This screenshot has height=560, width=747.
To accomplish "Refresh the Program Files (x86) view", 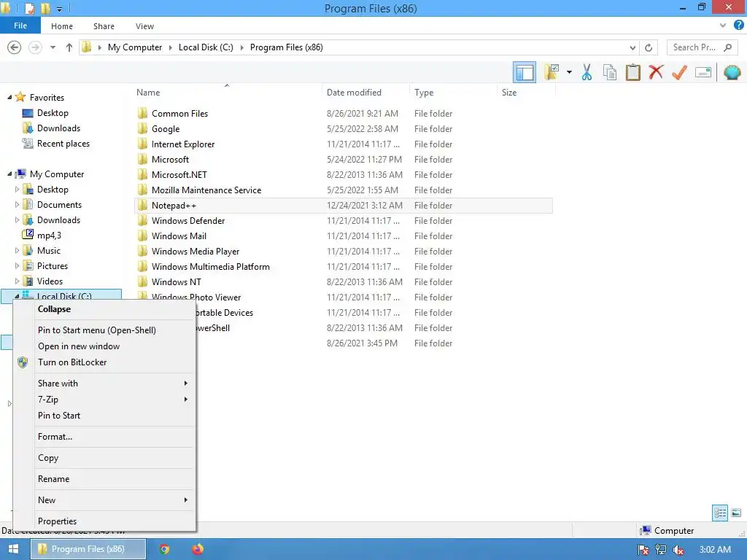I will click(649, 47).
